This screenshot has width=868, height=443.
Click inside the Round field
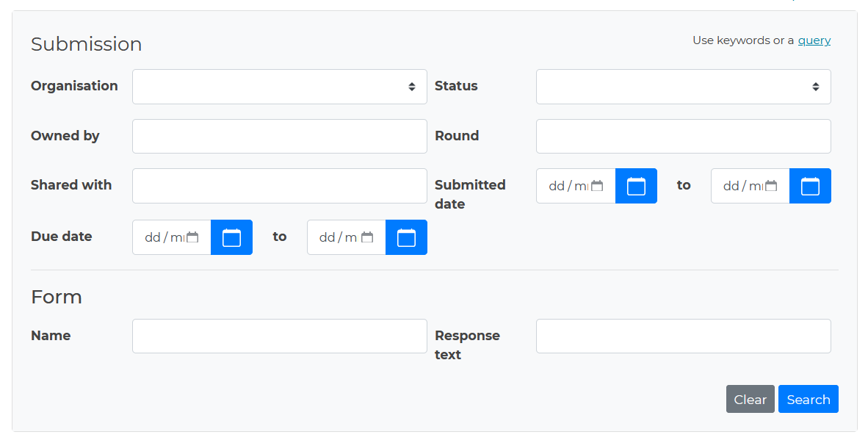coord(683,136)
